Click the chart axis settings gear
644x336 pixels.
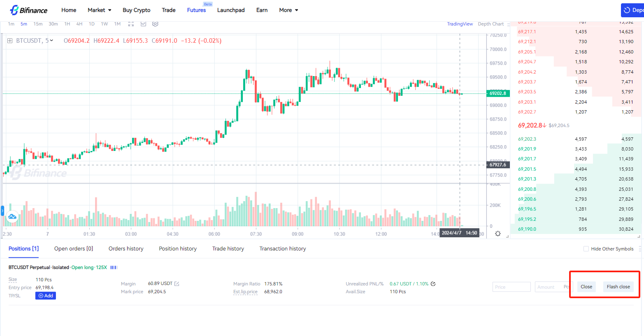[x=498, y=234]
